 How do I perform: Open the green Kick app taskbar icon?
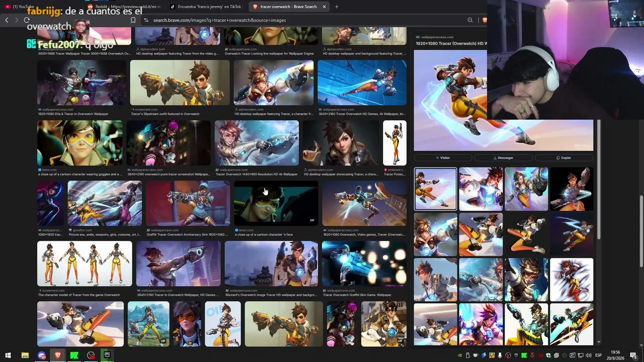tap(74, 355)
